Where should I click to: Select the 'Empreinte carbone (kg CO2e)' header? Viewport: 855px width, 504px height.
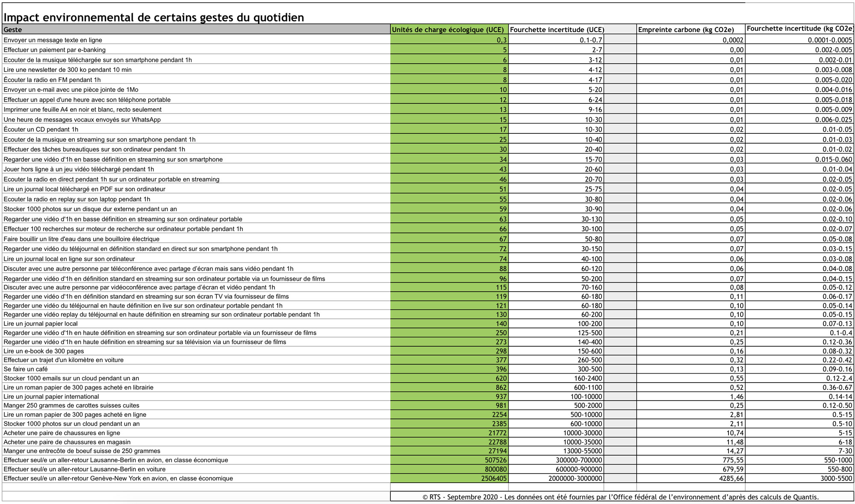[686, 29]
